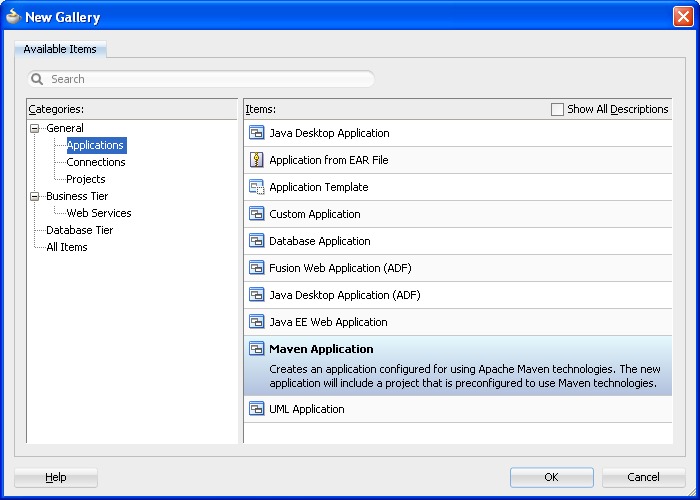
Task: Click the UML Application icon
Action: tap(256, 409)
